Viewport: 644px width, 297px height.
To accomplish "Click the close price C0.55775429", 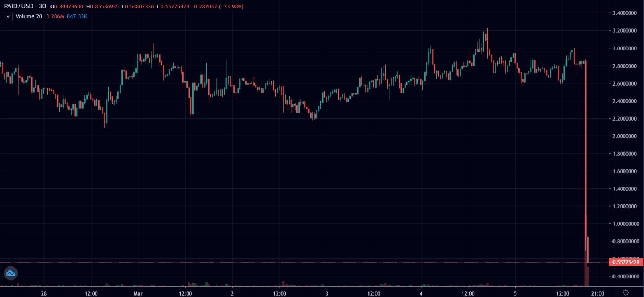I will coord(173,7).
